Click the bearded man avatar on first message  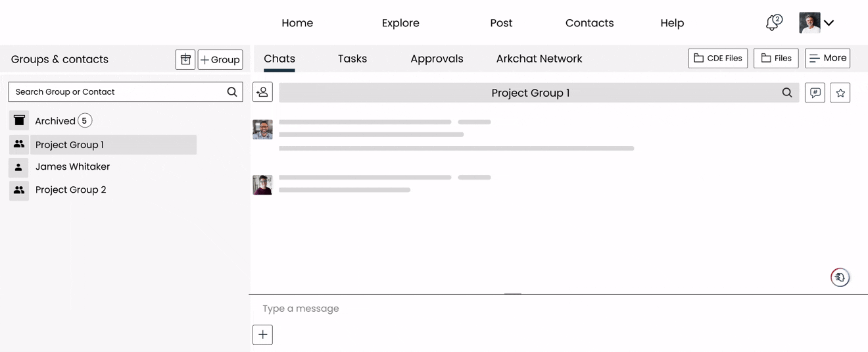point(262,129)
